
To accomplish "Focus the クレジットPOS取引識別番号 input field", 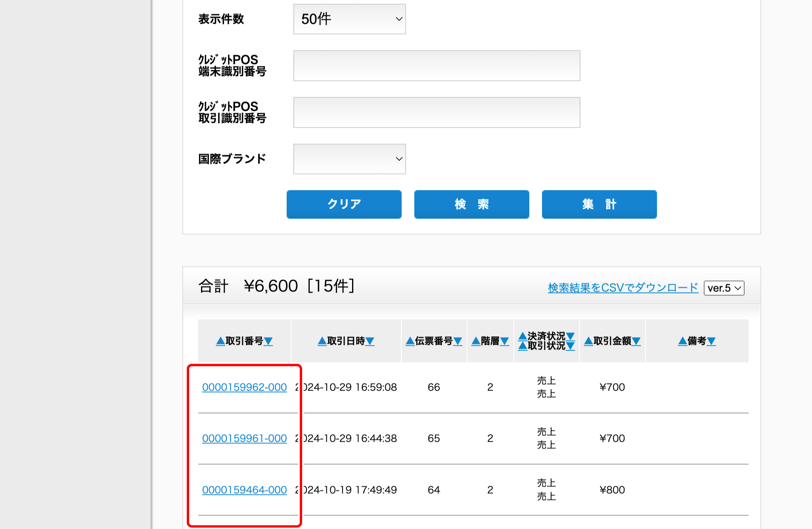I will [x=437, y=113].
